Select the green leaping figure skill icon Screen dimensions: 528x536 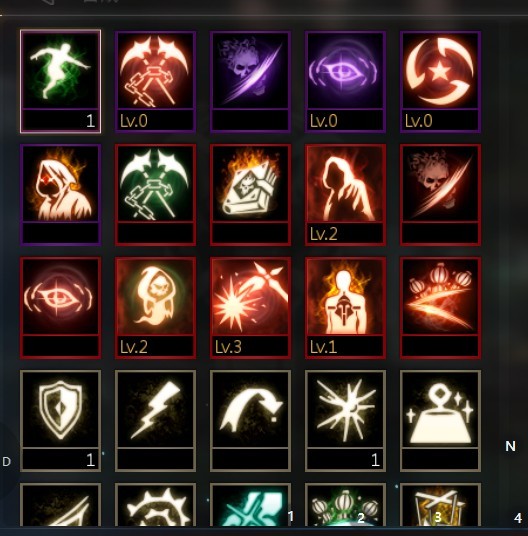point(60,81)
